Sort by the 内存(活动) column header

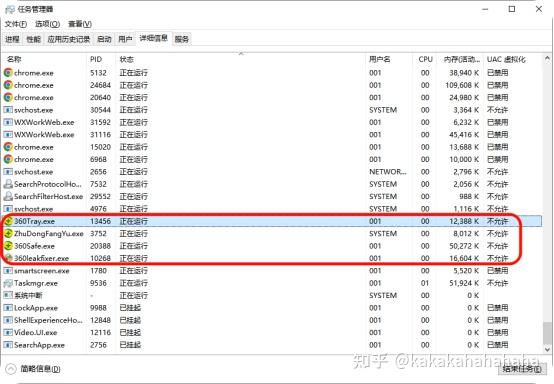(460, 59)
